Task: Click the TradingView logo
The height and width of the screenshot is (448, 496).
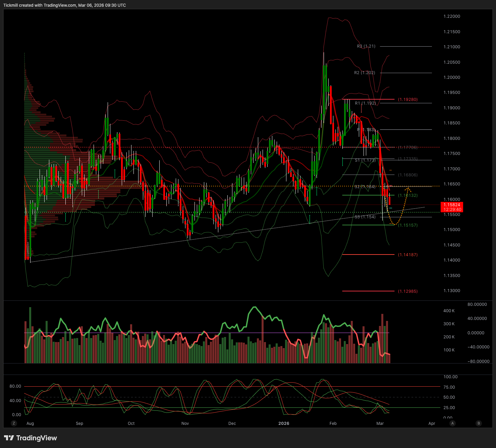Action: [31, 438]
